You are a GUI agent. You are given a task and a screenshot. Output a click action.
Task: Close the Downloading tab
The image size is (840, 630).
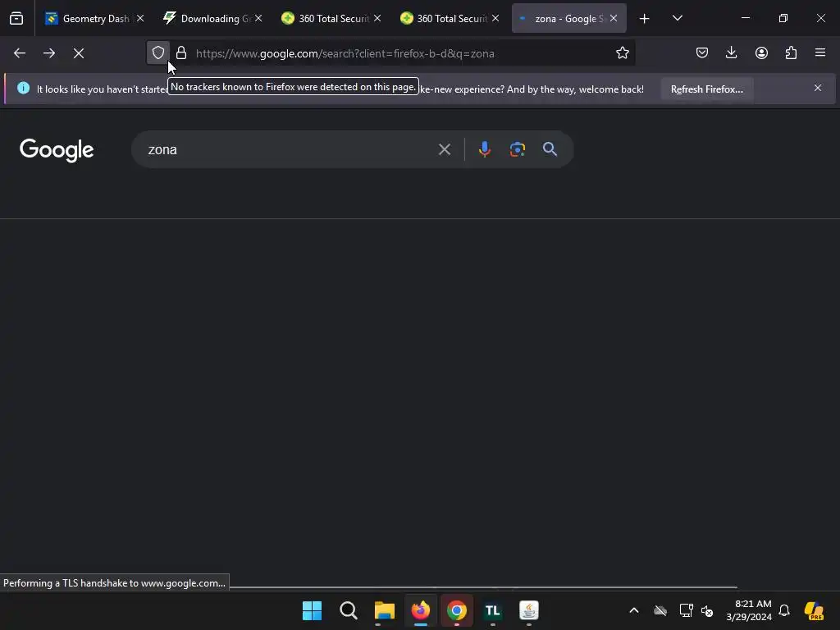[x=258, y=18]
